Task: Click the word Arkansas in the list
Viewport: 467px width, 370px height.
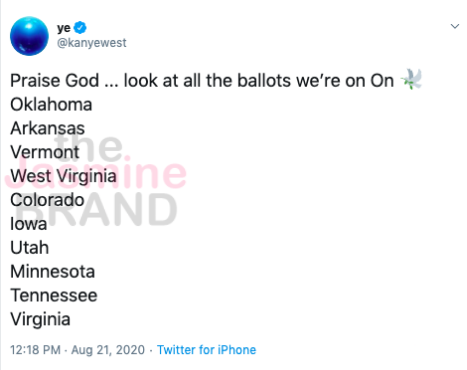Action: [x=47, y=128]
